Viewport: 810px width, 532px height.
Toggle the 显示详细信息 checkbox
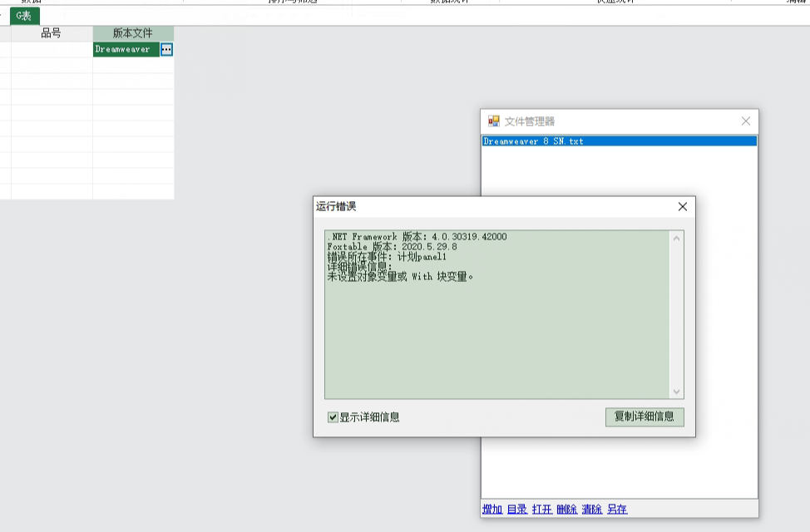click(x=333, y=417)
